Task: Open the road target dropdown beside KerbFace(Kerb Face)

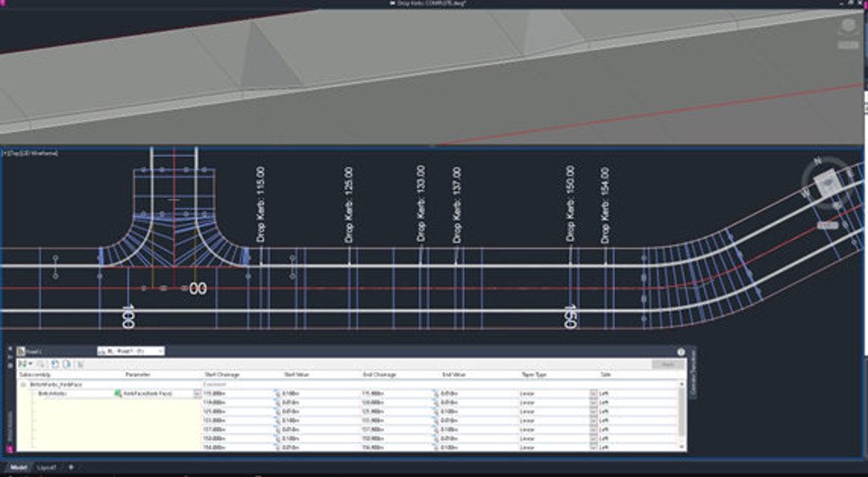Action: [196, 393]
